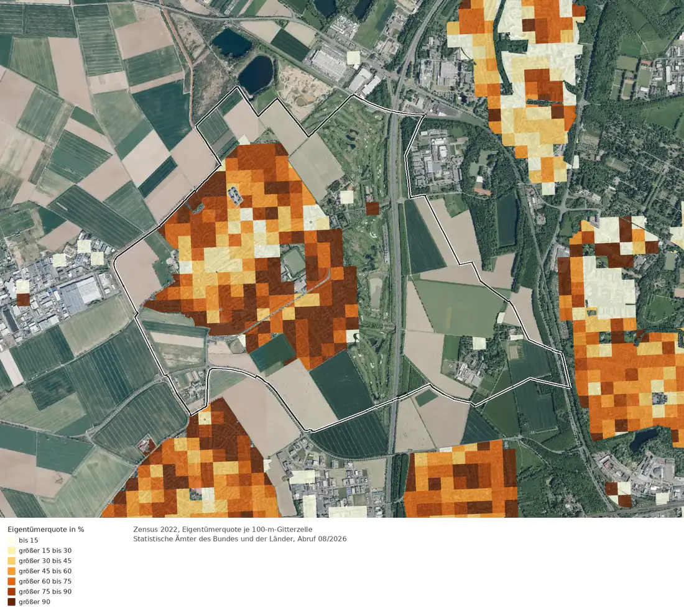Pick the 'größer 45 bis 60' color swatch

(x=11, y=571)
